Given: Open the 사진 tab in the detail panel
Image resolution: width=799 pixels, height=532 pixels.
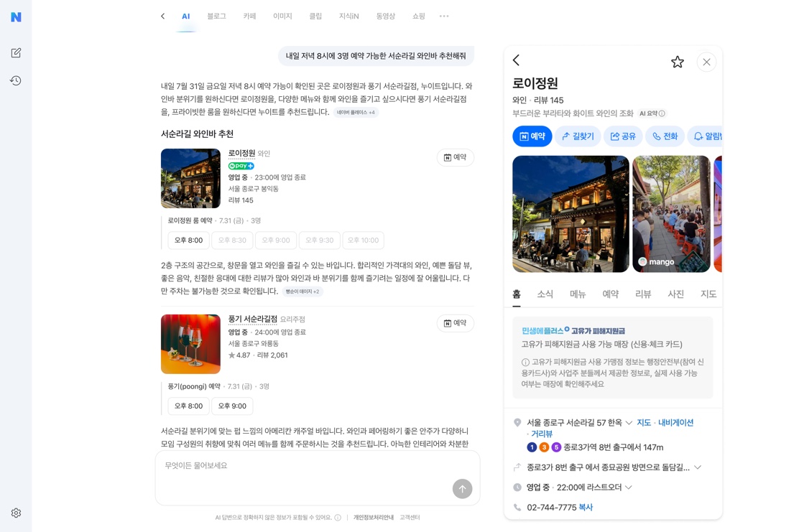Looking at the screenshot, I should coord(675,294).
